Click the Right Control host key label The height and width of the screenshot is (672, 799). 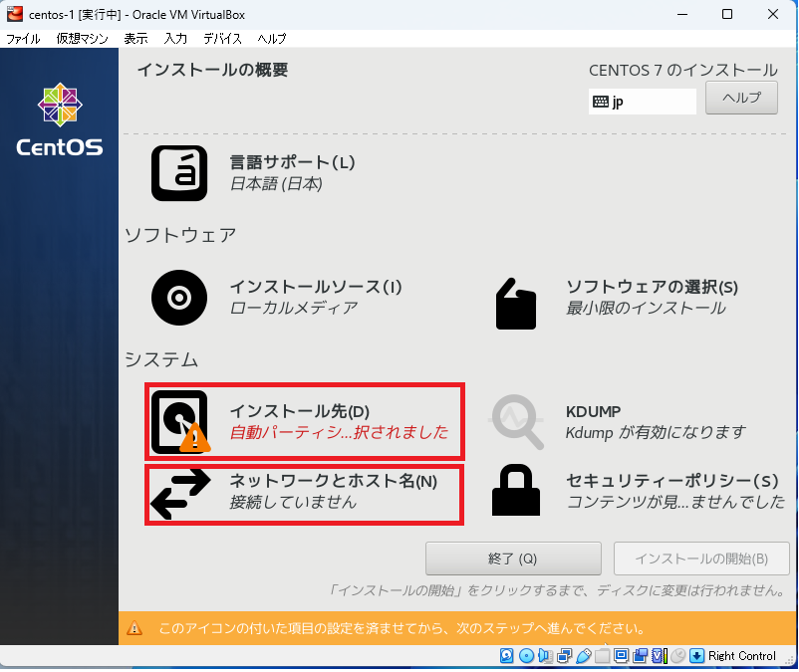(x=742, y=656)
